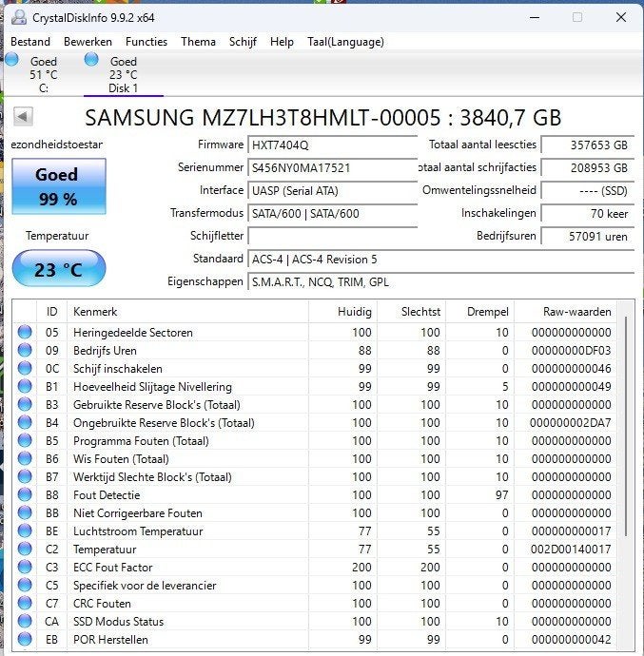Click the previous disk arrow button
Image resolution: width=644 pixels, height=656 pixels.
coord(23,116)
